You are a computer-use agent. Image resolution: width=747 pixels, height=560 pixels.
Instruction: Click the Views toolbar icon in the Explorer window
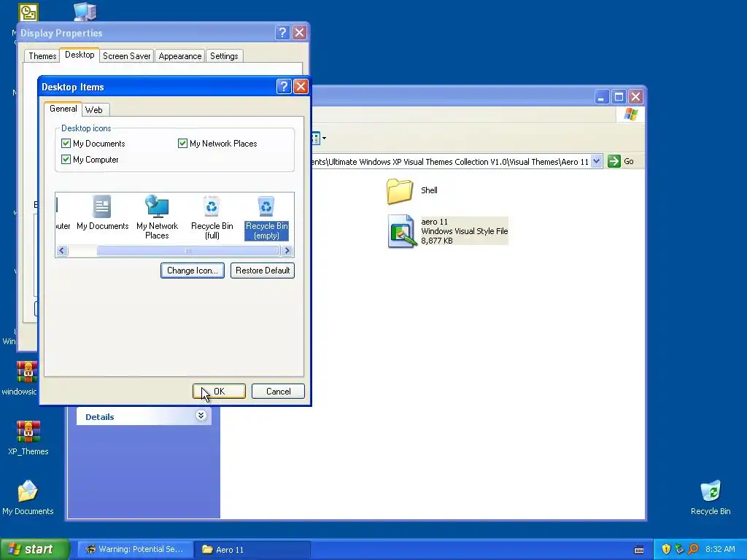point(315,139)
